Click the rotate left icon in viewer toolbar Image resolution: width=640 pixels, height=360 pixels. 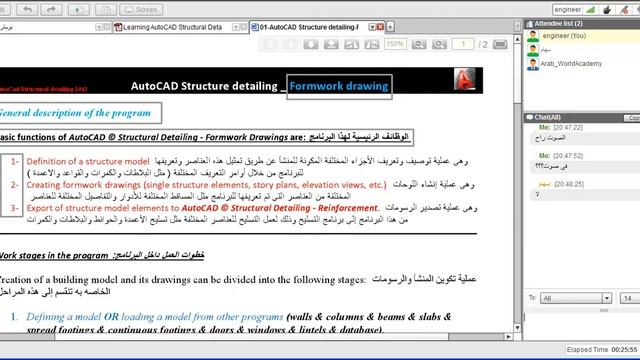tap(351, 44)
